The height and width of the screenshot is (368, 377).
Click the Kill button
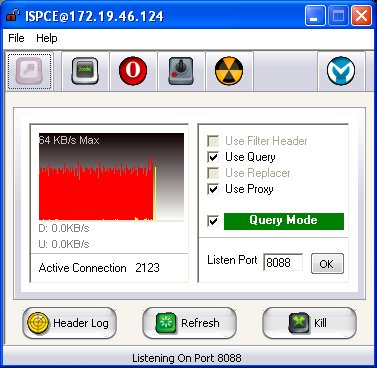pyautogui.click(x=309, y=323)
